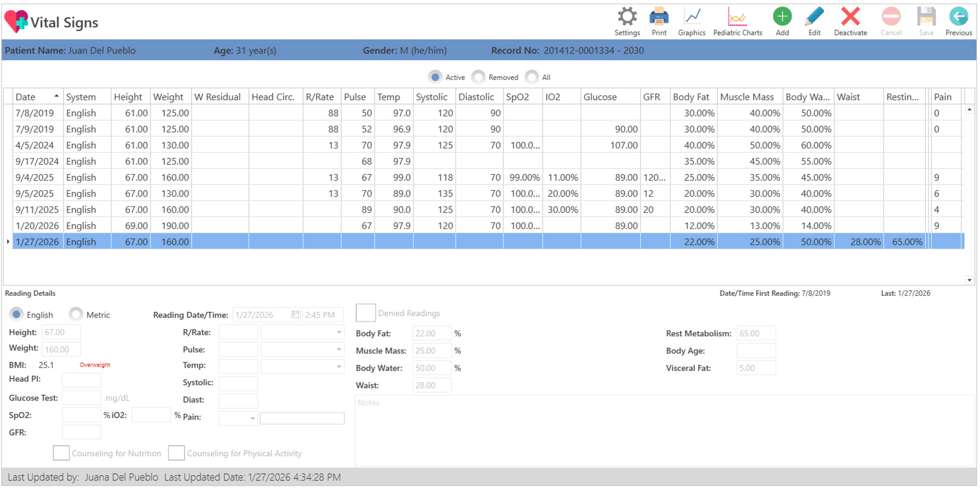Screen dimensions: 980x489
Task: Open the Settings gear icon
Action: (x=627, y=17)
